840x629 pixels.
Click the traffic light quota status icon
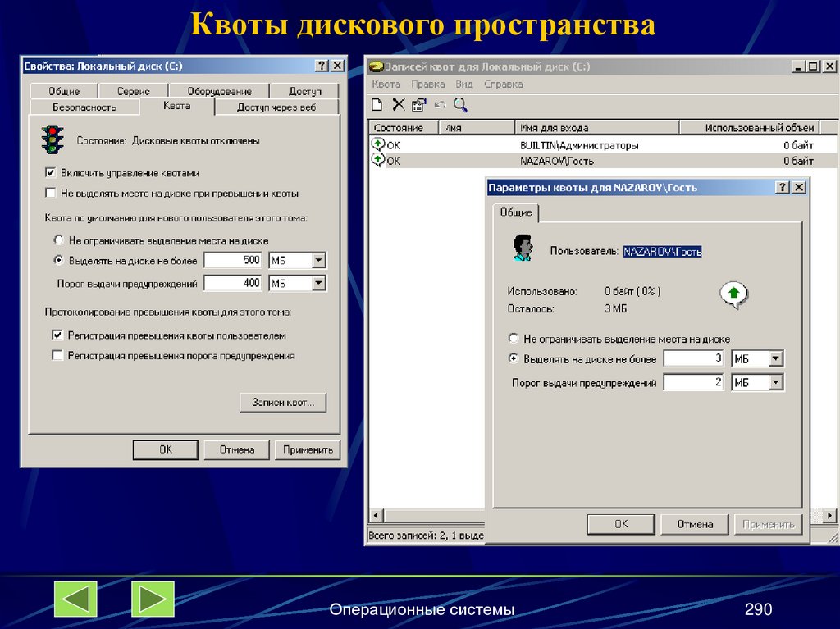coord(52,140)
